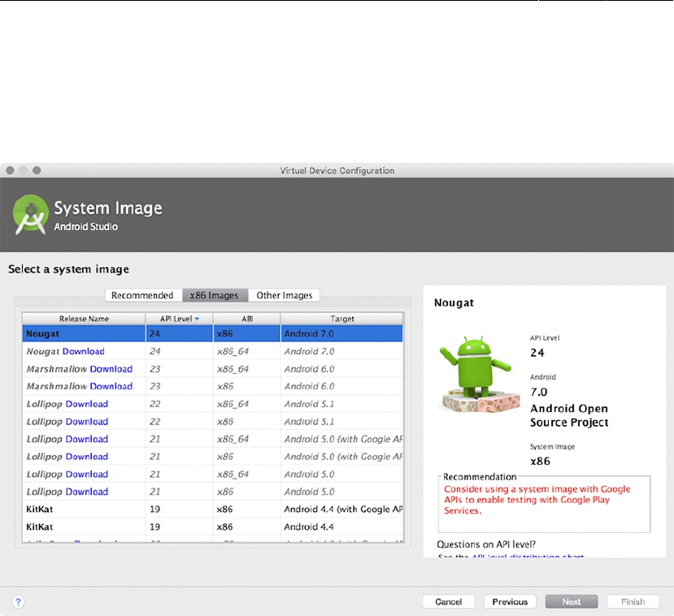
Task: Select the x86 Images tab
Action: tap(215, 296)
